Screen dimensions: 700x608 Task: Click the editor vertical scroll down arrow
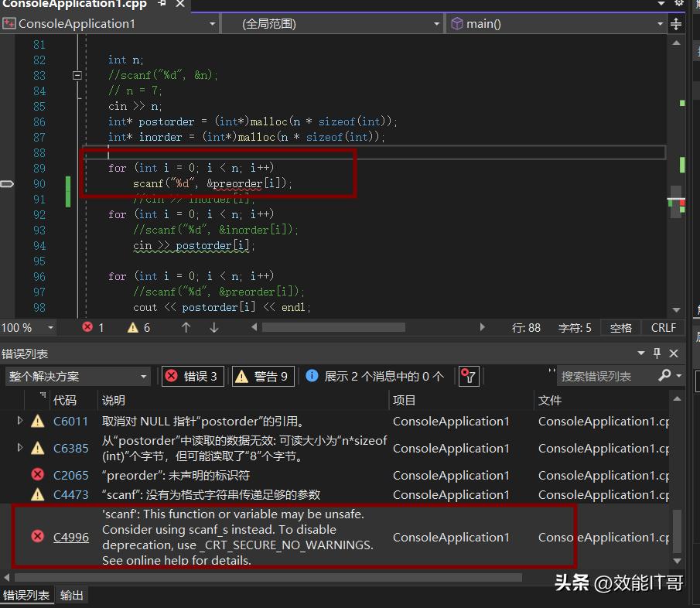point(676,310)
